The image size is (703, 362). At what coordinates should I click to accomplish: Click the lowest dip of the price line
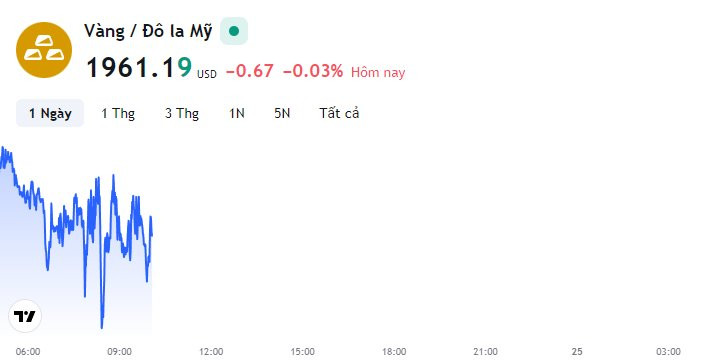point(102,327)
